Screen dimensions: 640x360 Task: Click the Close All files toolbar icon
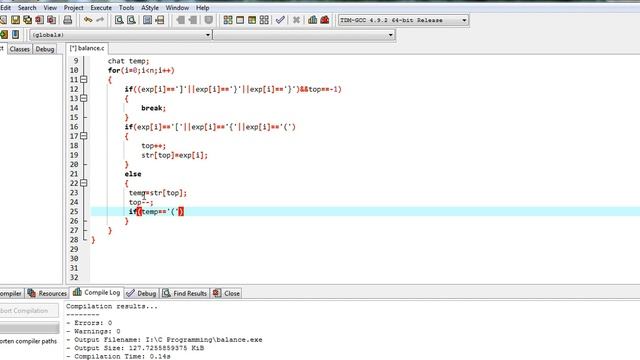[51, 20]
